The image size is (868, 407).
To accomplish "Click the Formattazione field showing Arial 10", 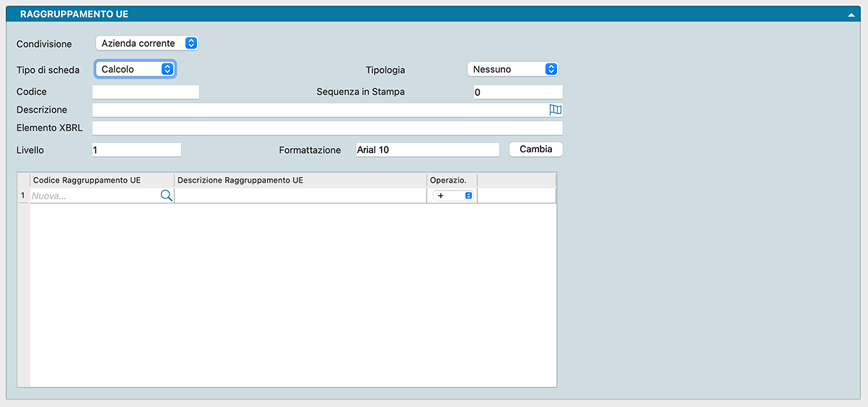I will click(x=426, y=149).
